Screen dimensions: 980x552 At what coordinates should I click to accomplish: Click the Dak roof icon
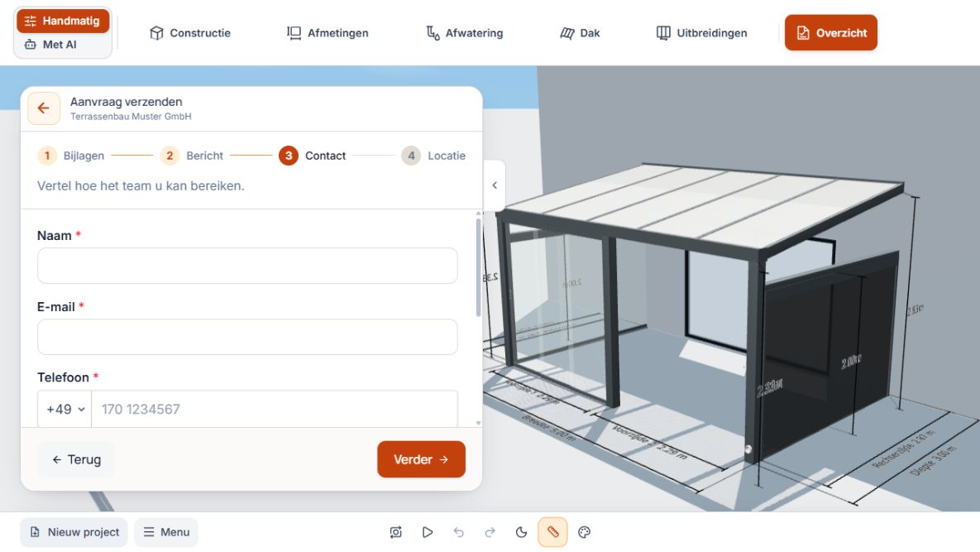click(x=566, y=33)
